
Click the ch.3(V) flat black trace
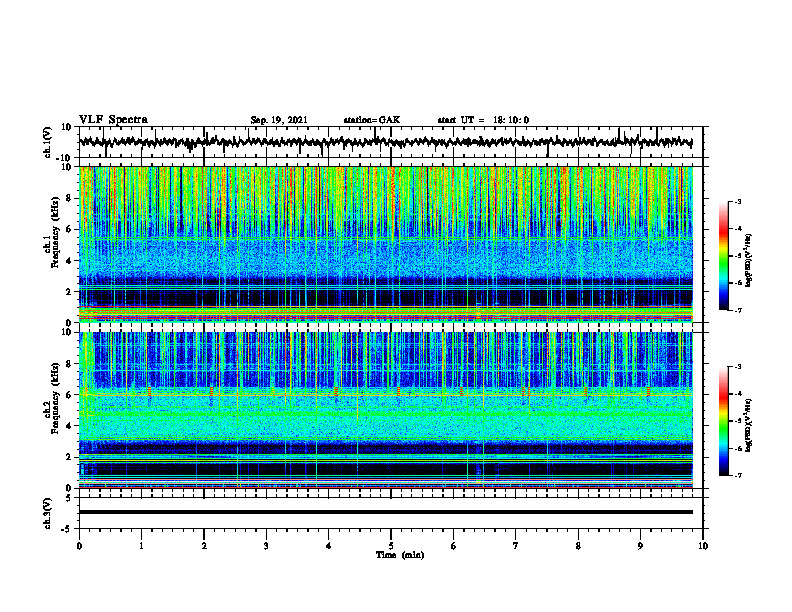point(386,512)
